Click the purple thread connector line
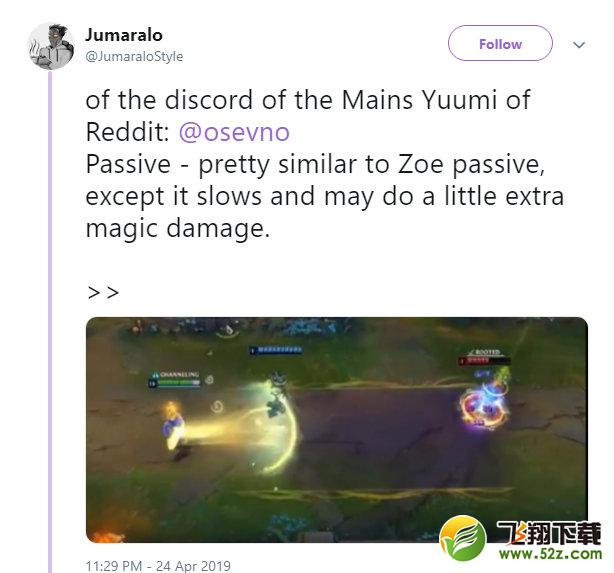The image size is (614, 573). 50,321
